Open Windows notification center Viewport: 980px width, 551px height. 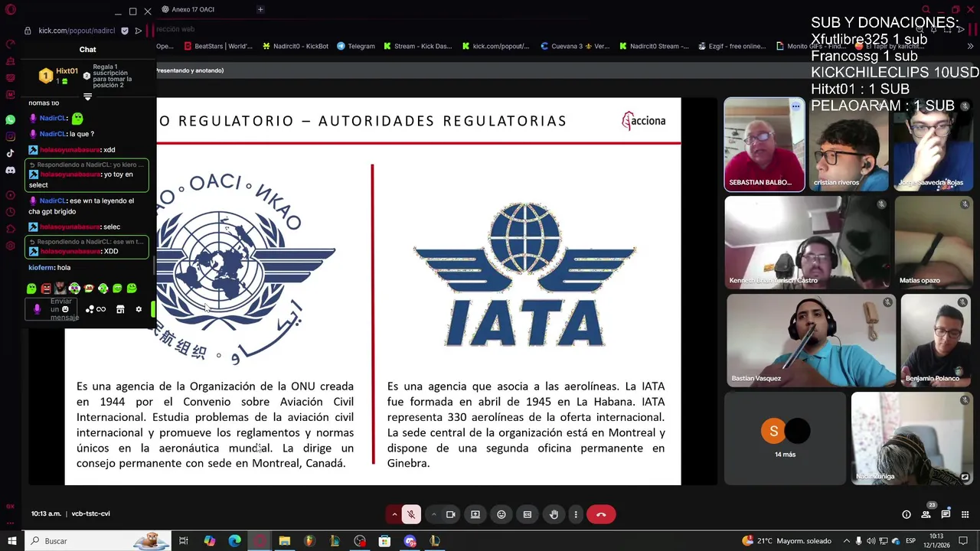click(965, 541)
